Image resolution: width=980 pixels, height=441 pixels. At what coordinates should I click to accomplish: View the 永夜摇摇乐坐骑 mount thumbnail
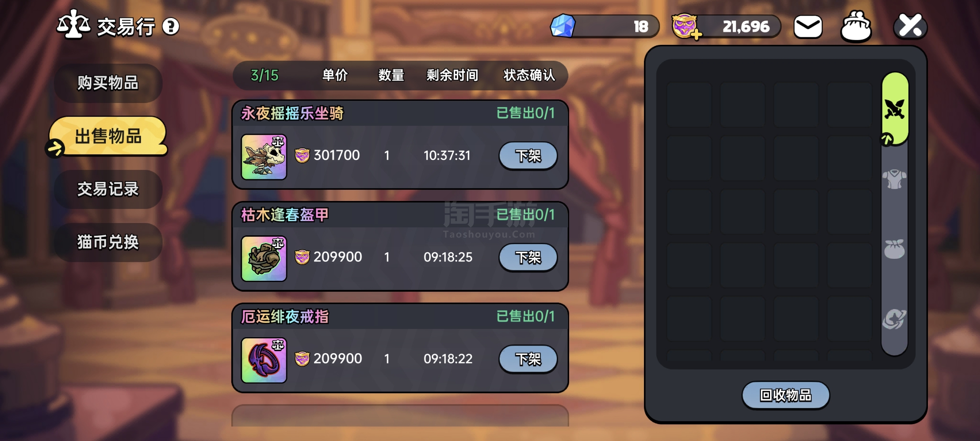[264, 157]
